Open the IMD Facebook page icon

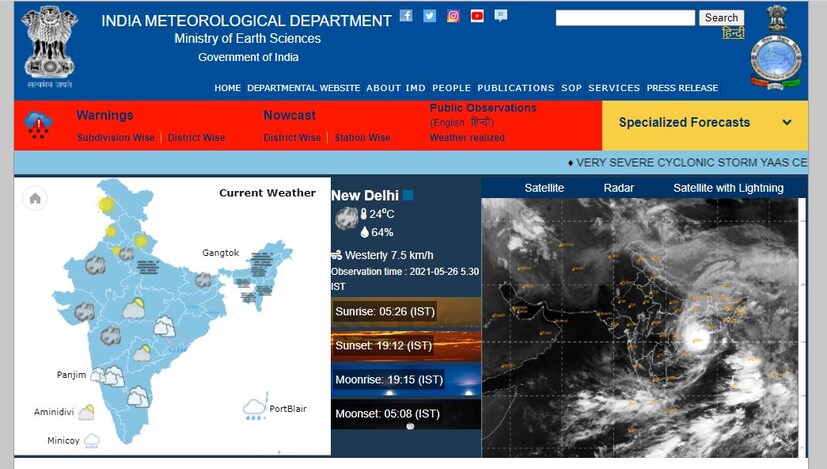coord(406,15)
